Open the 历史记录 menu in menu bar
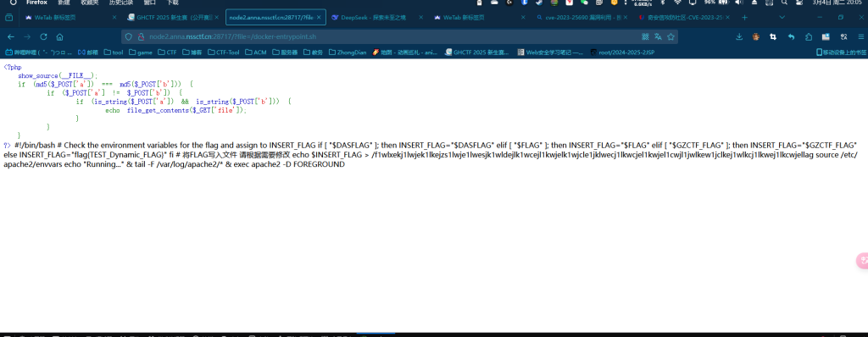The height and width of the screenshot is (337, 868). pos(121,3)
